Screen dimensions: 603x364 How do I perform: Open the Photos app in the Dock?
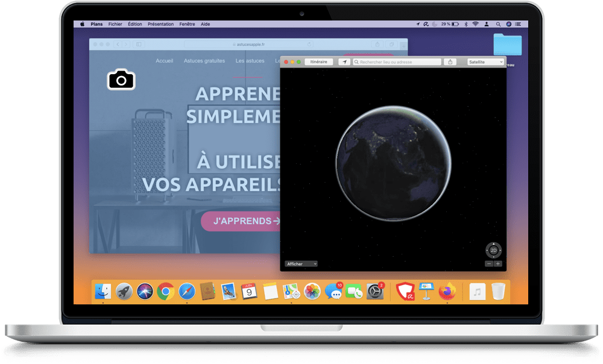(312, 292)
